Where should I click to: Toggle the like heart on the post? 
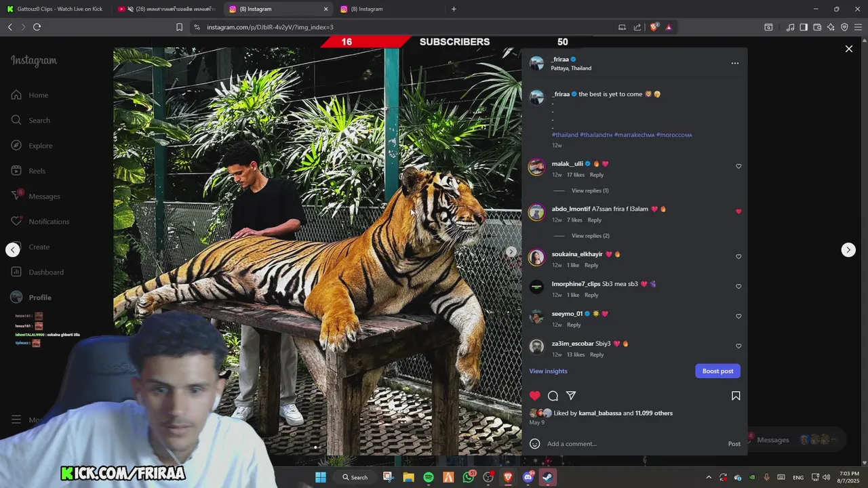[x=535, y=396]
